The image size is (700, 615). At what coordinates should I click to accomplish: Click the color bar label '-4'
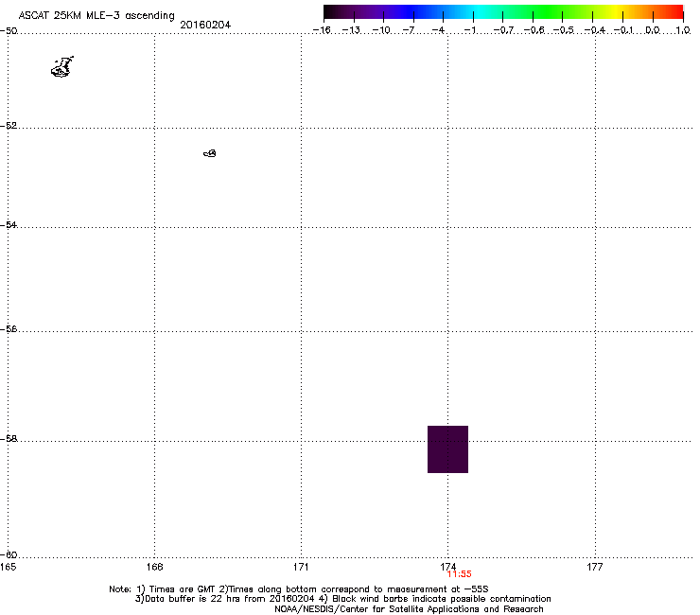coord(438,30)
